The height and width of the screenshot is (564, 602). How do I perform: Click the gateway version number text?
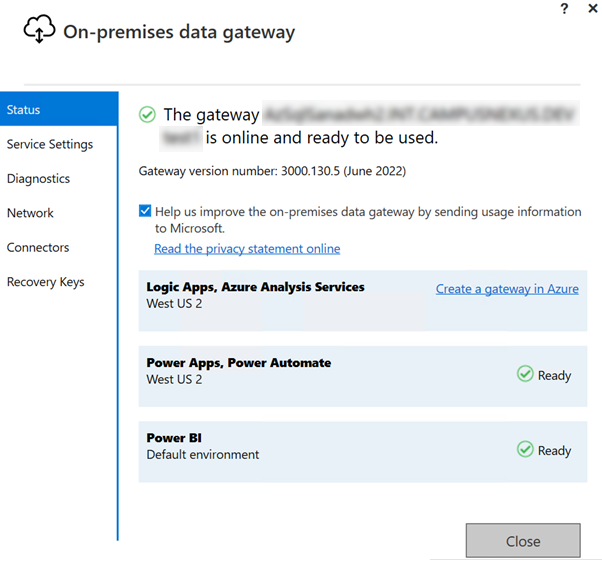271,171
